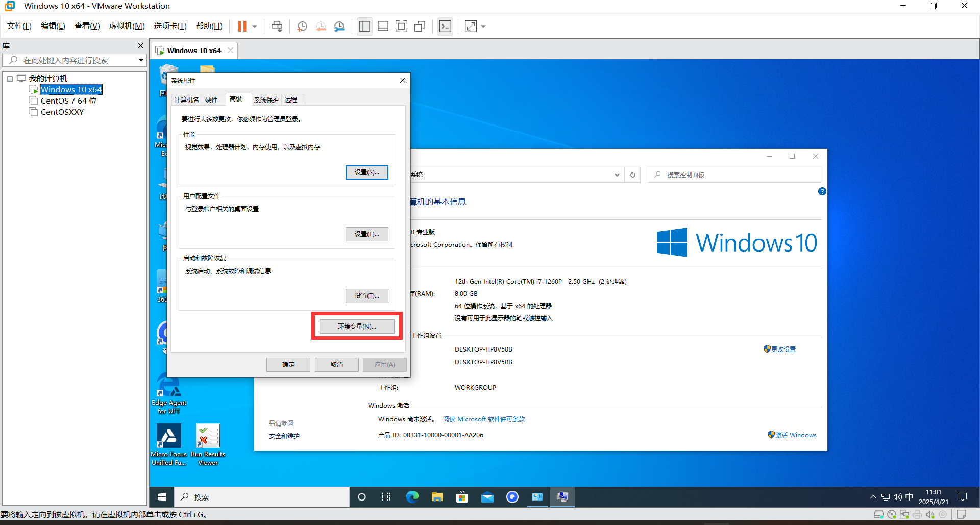Click the 中 input method indicator

[x=909, y=497]
